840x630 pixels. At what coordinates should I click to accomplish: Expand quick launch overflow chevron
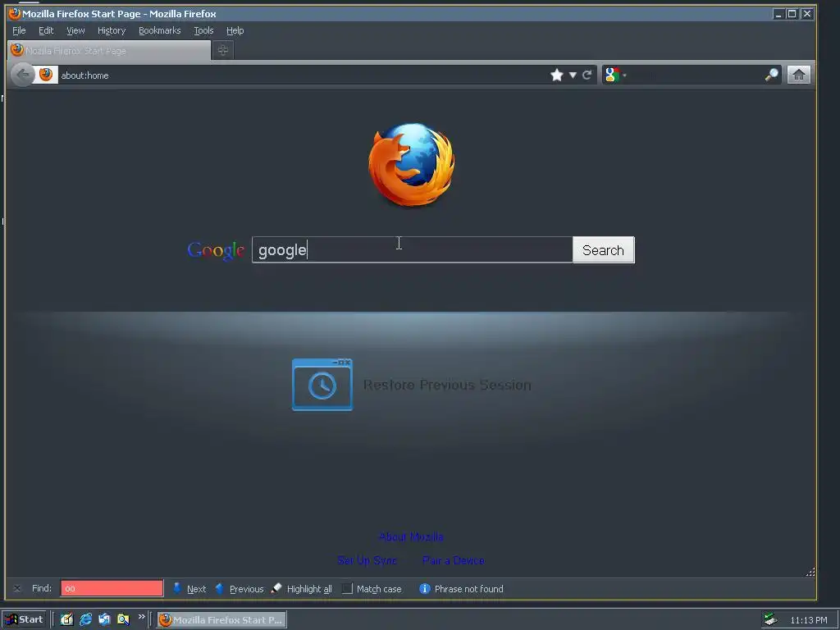tap(141, 617)
